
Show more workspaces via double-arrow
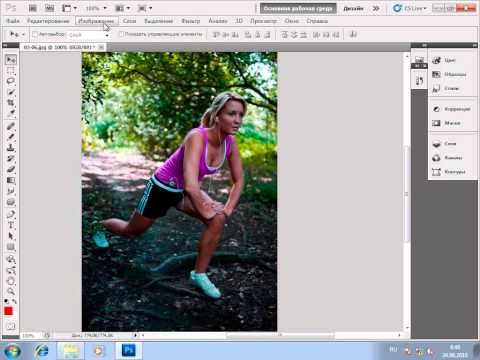pyautogui.click(x=376, y=9)
